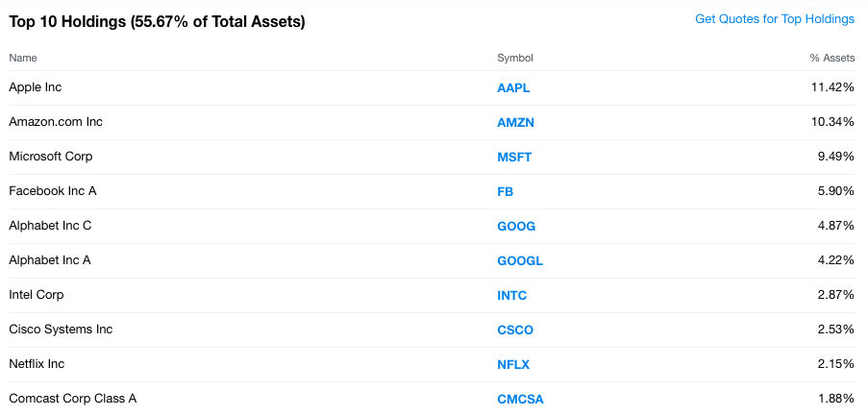Click the Comcast Corp Class A name
This screenshot has width=868, height=416.
[x=72, y=399]
